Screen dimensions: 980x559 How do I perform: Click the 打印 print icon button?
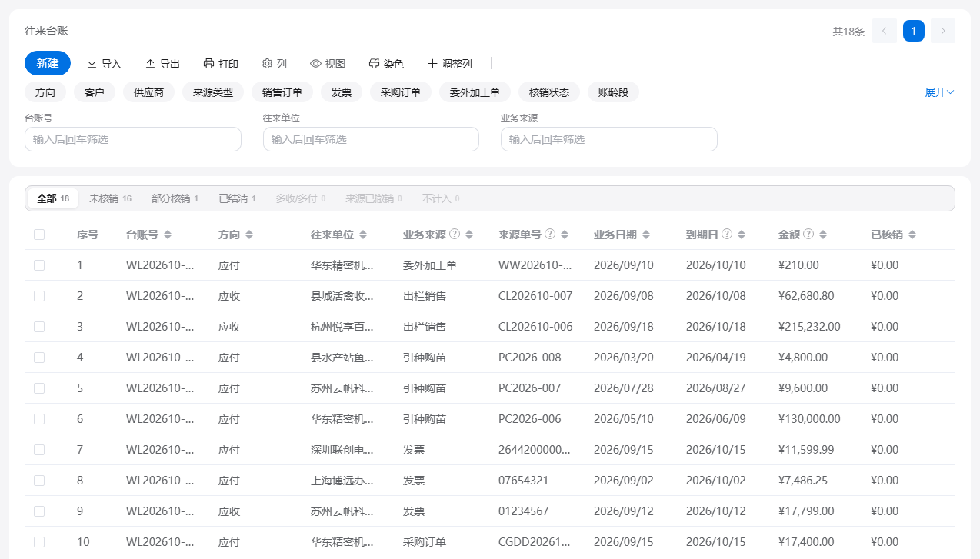point(221,64)
